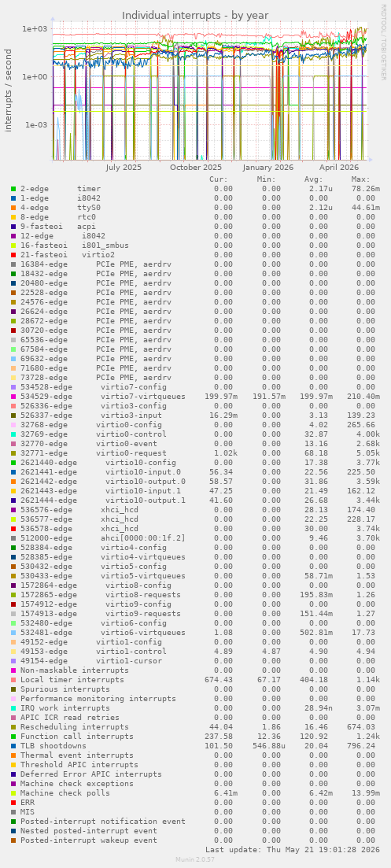Click the Max: column header
The width and height of the screenshot is (391, 868).
[360, 179]
